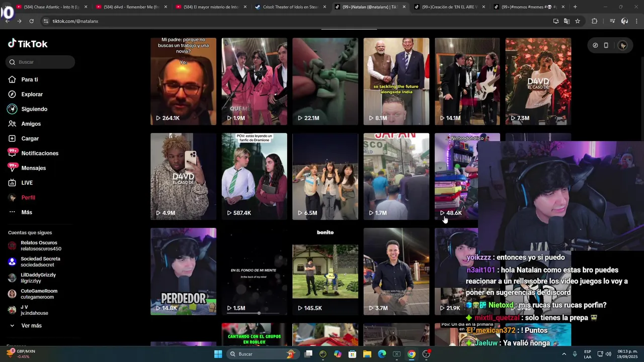This screenshot has height=362, width=644.
Task: Open the JAPAN street video with 1.7M views
Action: click(396, 176)
